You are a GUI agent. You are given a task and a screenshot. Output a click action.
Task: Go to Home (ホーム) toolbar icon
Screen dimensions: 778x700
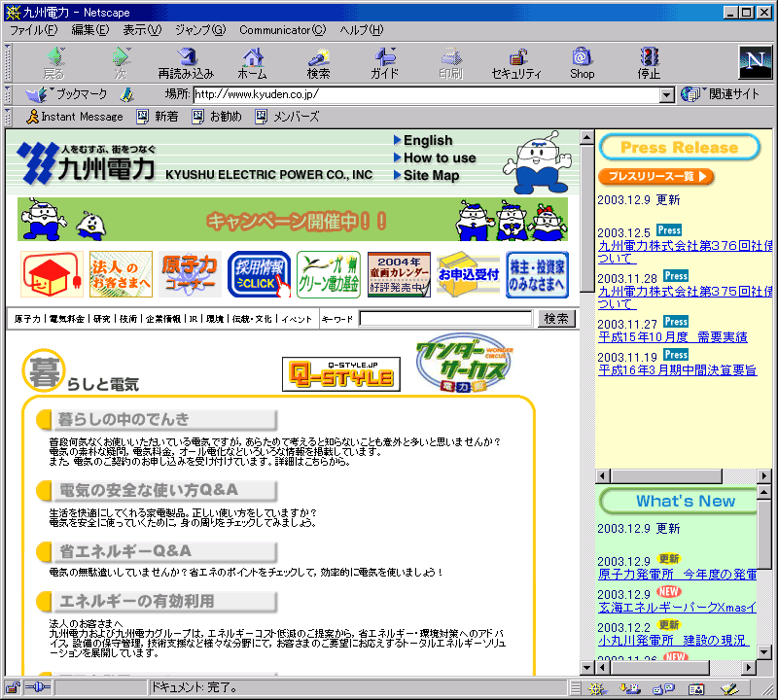[253, 63]
